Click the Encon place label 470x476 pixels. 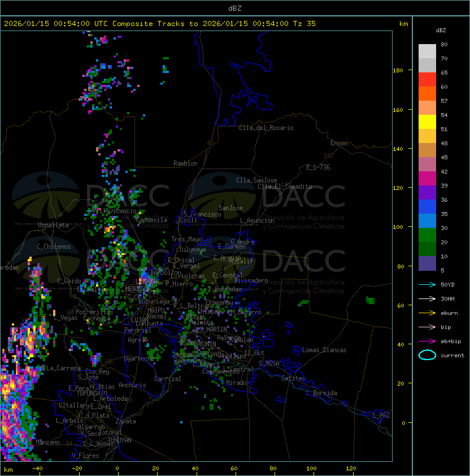tap(339, 143)
